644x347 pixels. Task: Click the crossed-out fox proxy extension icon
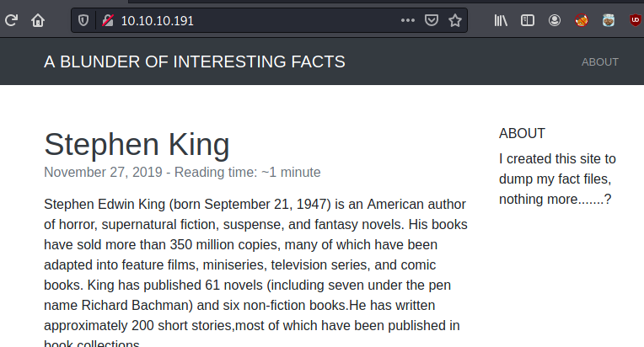[582, 20]
